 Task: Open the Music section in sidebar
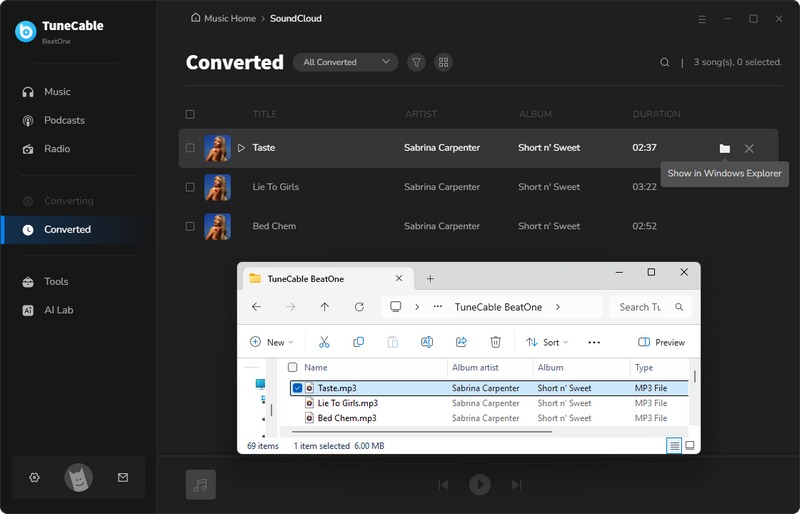pos(57,92)
